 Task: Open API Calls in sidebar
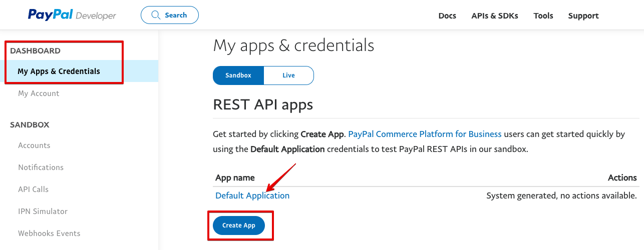pyautogui.click(x=33, y=189)
